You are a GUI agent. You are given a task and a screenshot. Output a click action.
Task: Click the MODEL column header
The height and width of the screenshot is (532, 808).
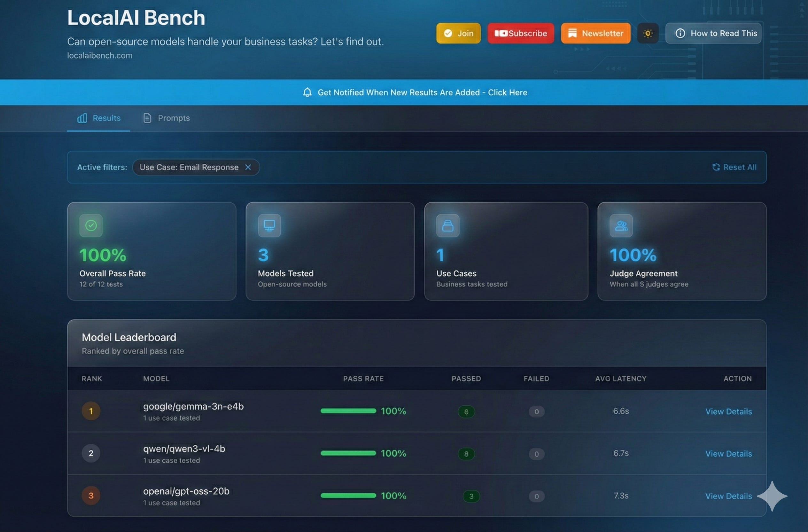(x=156, y=379)
